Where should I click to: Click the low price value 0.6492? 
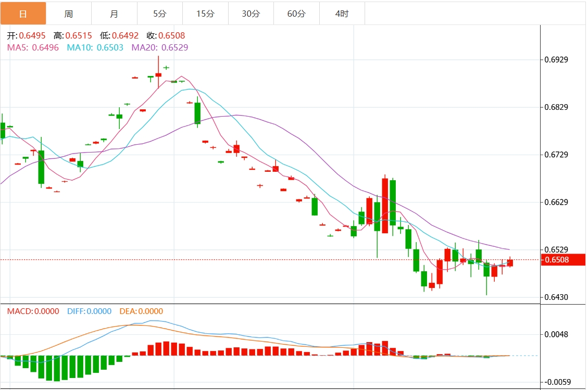pyautogui.click(x=125, y=35)
